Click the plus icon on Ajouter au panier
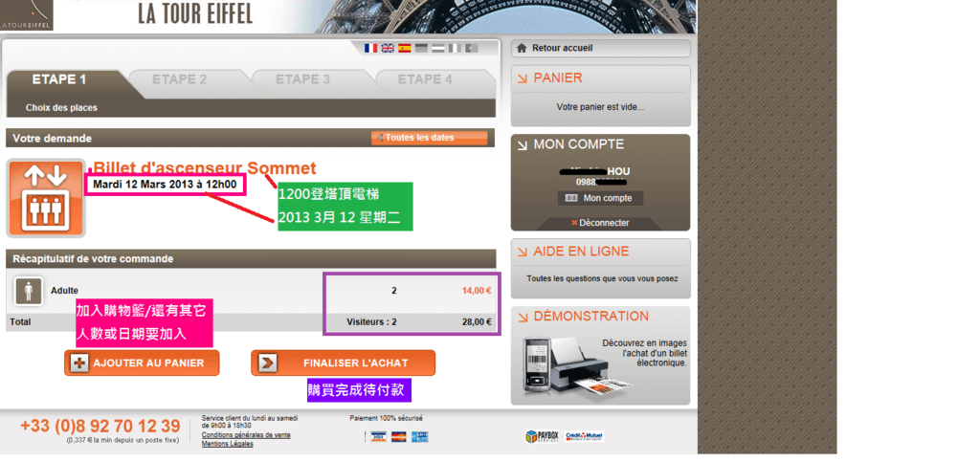 tap(79, 363)
